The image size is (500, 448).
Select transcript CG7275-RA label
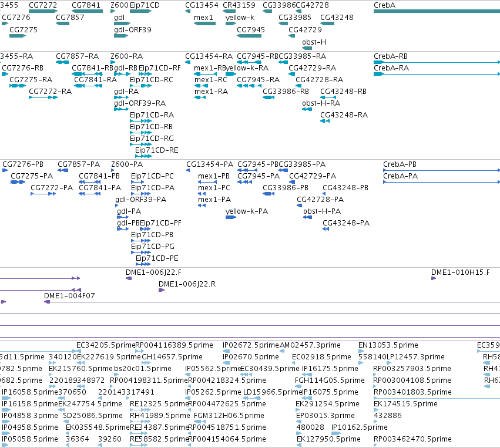click(x=31, y=80)
